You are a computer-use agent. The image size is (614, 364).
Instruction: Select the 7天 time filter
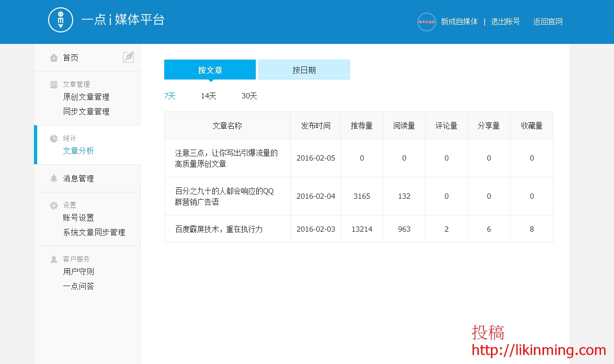[169, 96]
